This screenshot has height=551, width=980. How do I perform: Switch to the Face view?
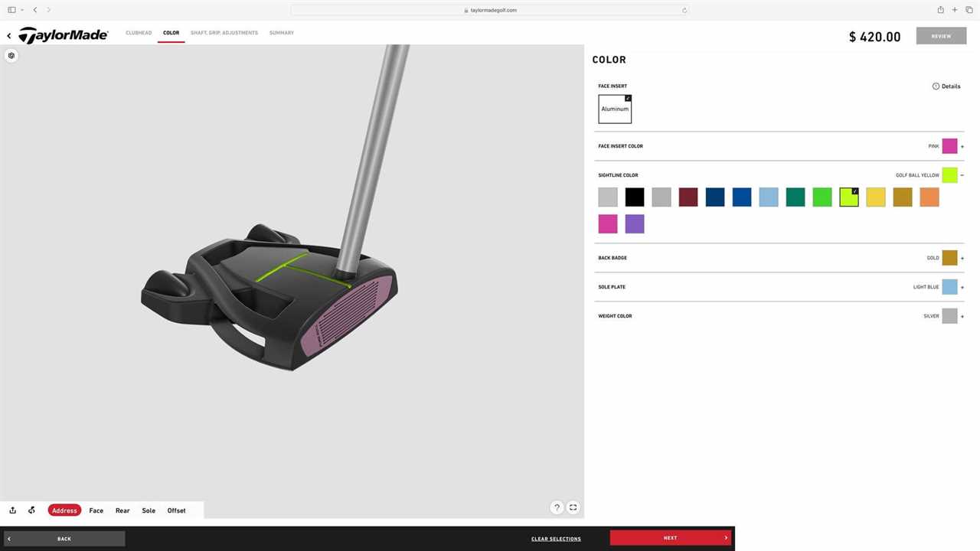96,510
